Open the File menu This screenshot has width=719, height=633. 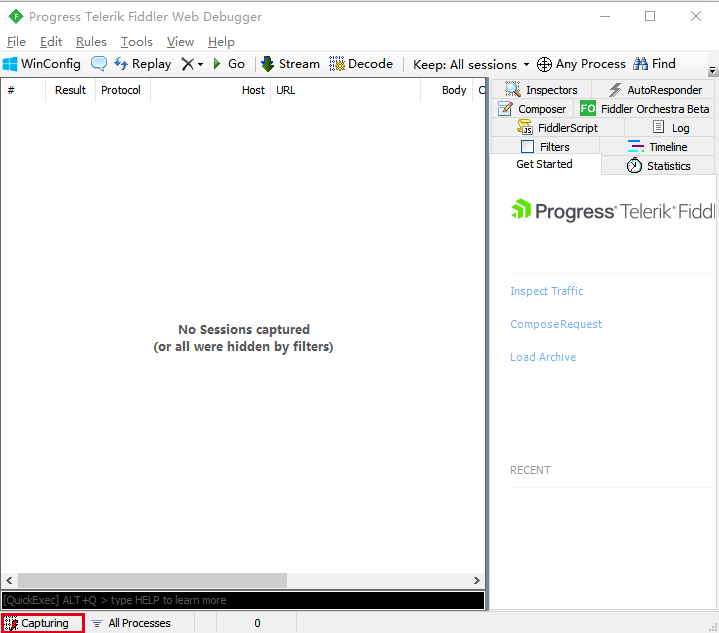click(17, 42)
